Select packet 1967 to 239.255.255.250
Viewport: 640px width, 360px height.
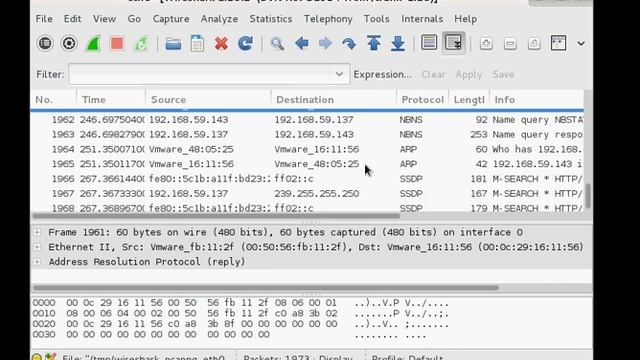(x=307, y=193)
